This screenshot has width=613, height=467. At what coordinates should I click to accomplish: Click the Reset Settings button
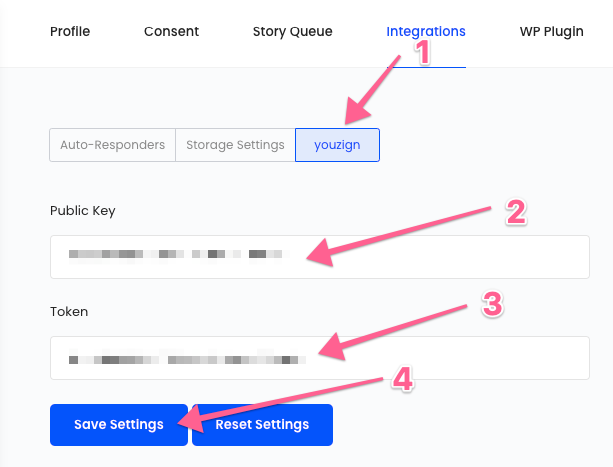262,425
